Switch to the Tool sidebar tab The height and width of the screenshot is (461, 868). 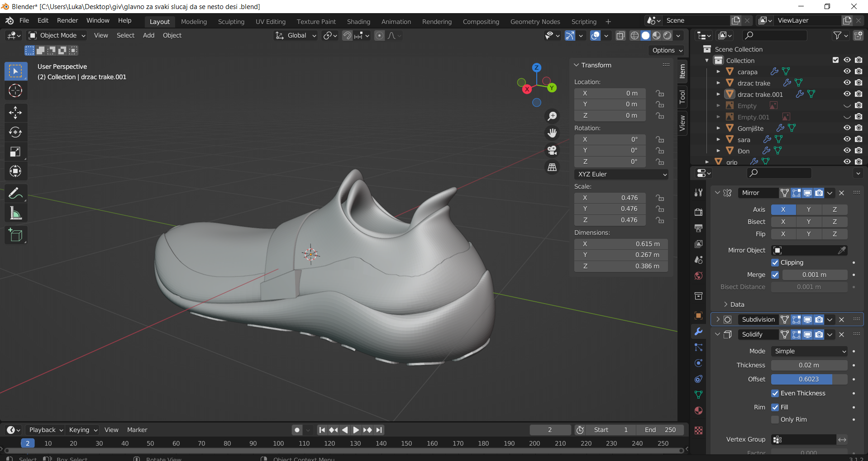[x=682, y=97]
